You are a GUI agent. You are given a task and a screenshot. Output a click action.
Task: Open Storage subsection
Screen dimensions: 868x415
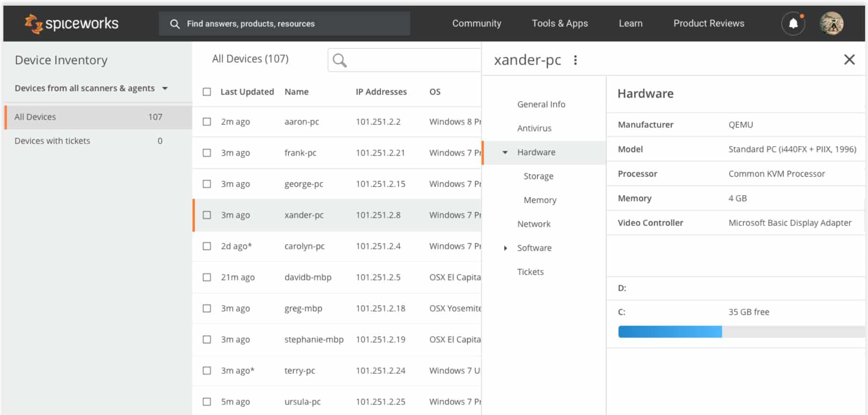click(x=539, y=176)
